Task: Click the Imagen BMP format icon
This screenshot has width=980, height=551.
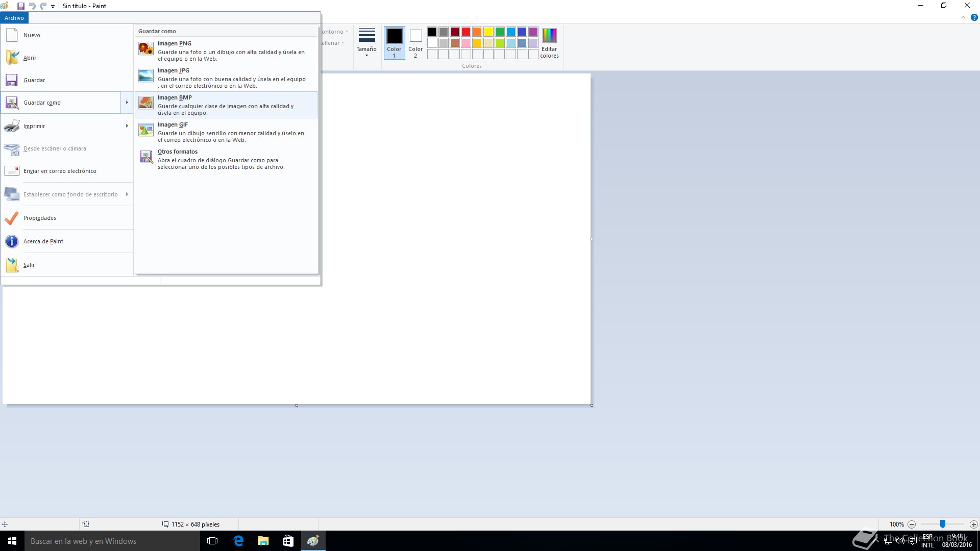Action: coord(146,103)
